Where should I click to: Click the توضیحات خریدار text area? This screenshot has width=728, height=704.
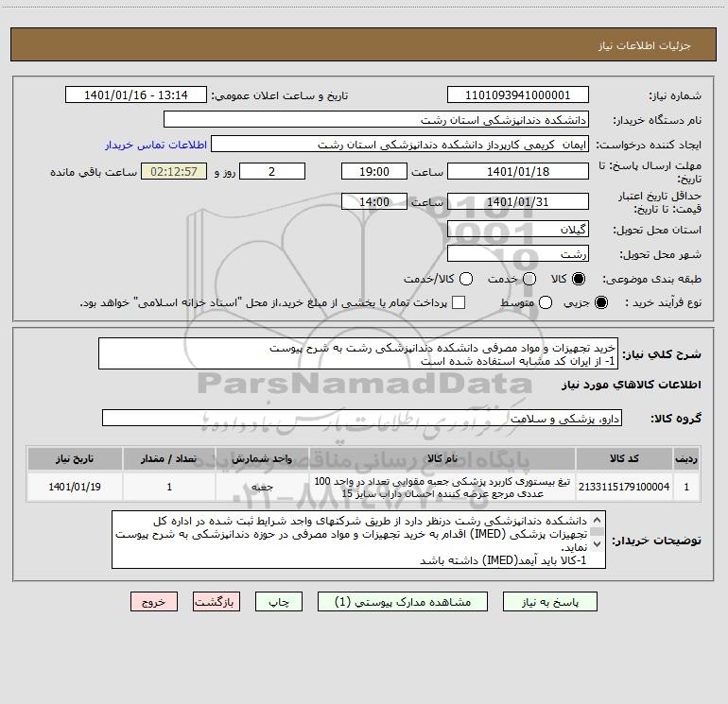pos(358,540)
